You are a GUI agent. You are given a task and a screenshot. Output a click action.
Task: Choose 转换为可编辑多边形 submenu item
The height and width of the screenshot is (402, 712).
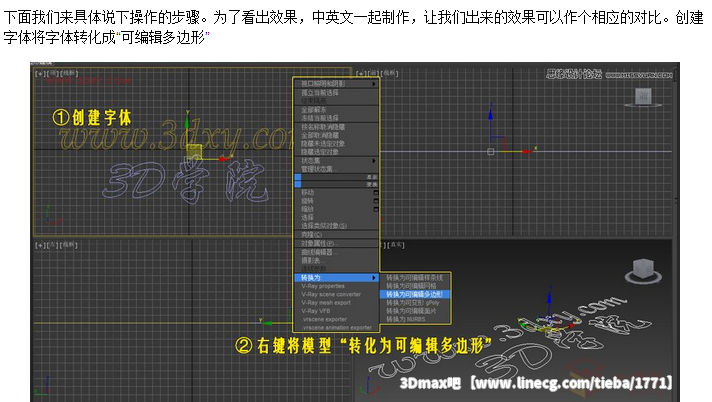[415, 294]
